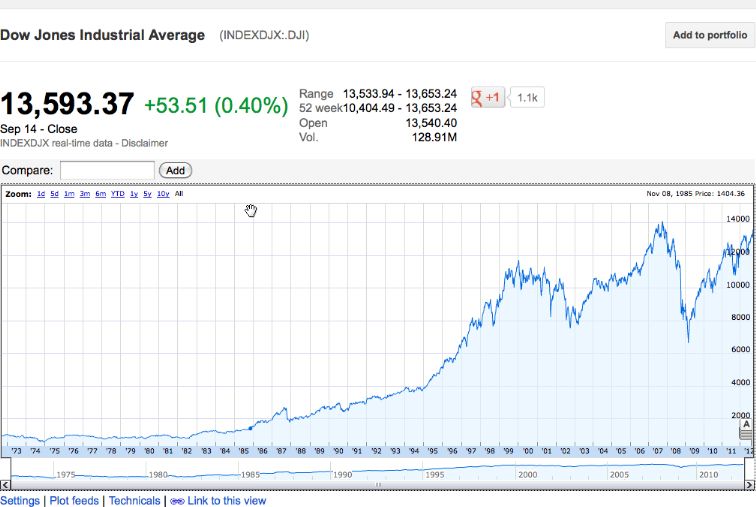Click the 1985 marker in overview timeline
The width and height of the screenshot is (756, 507).
[250, 475]
